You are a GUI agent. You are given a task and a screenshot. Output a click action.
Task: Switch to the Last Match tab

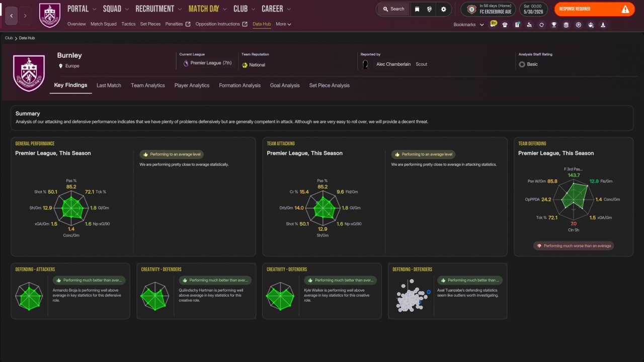point(109,85)
